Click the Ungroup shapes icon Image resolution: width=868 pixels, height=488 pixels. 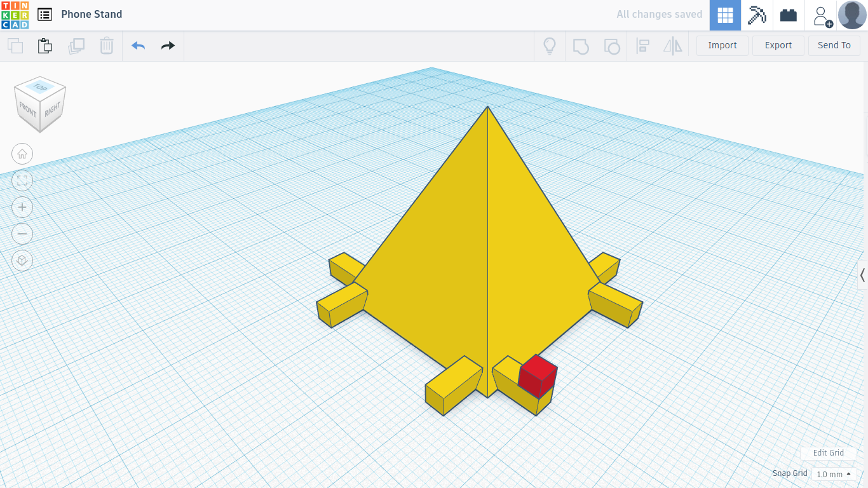[x=612, y=46]
